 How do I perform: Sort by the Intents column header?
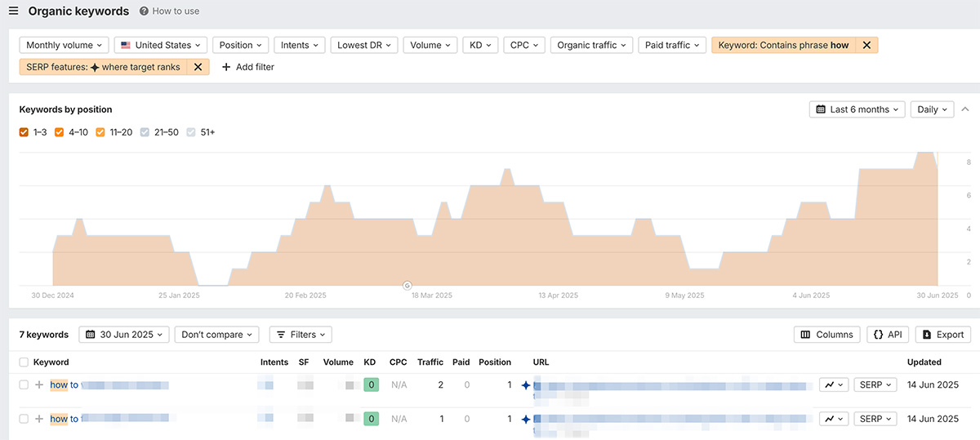(x=274, y=362)
